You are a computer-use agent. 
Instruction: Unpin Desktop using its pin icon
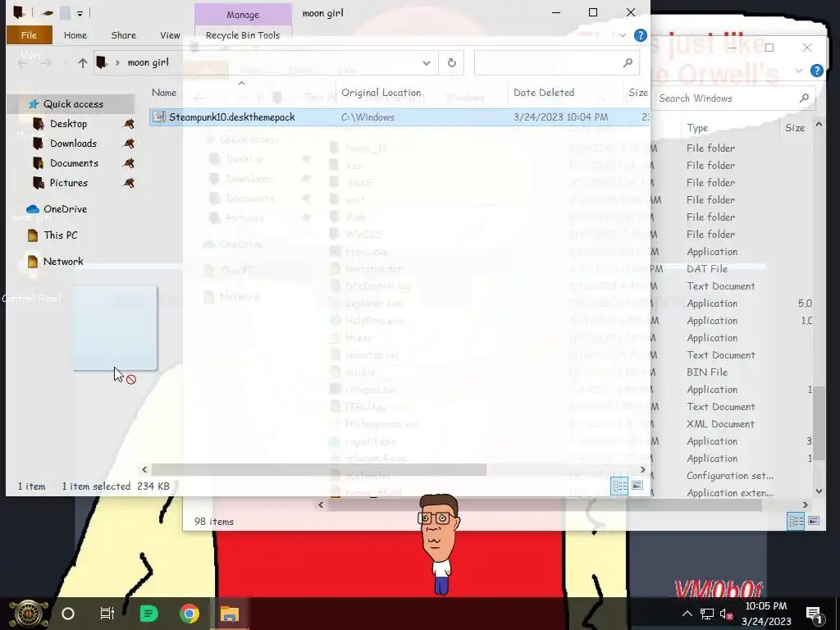(x=129, y=124)
